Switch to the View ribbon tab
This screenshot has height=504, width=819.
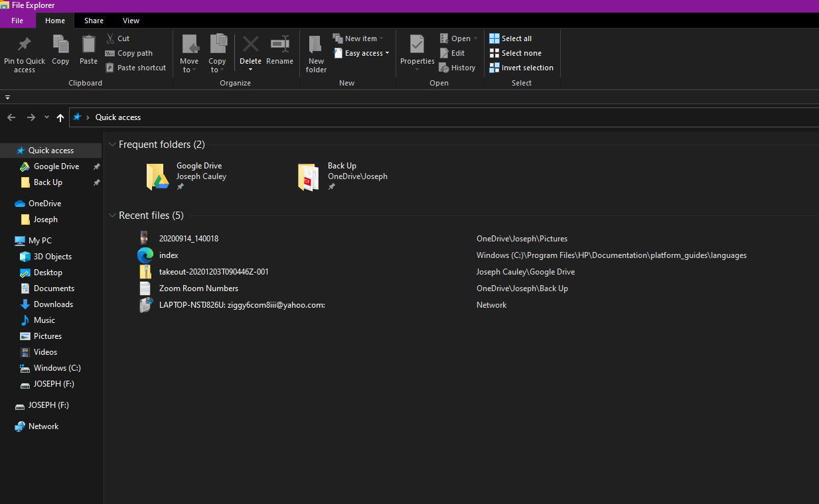tap(131, 21)
